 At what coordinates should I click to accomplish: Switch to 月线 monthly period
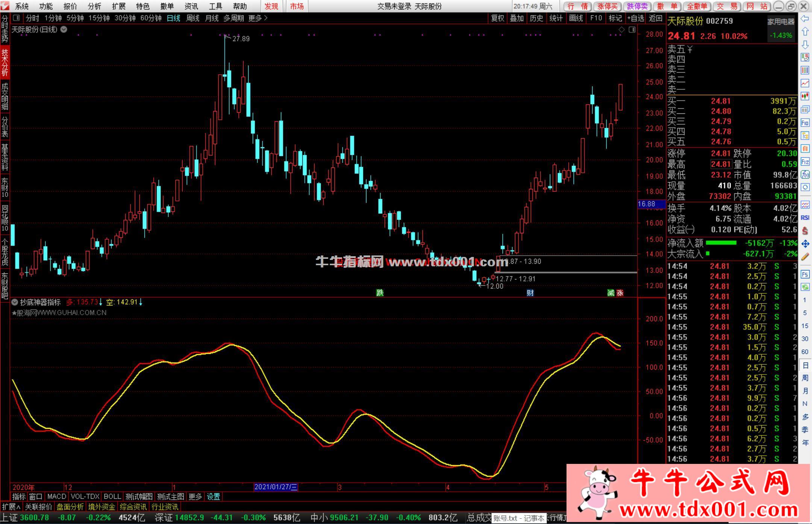(x=212, y=18)
